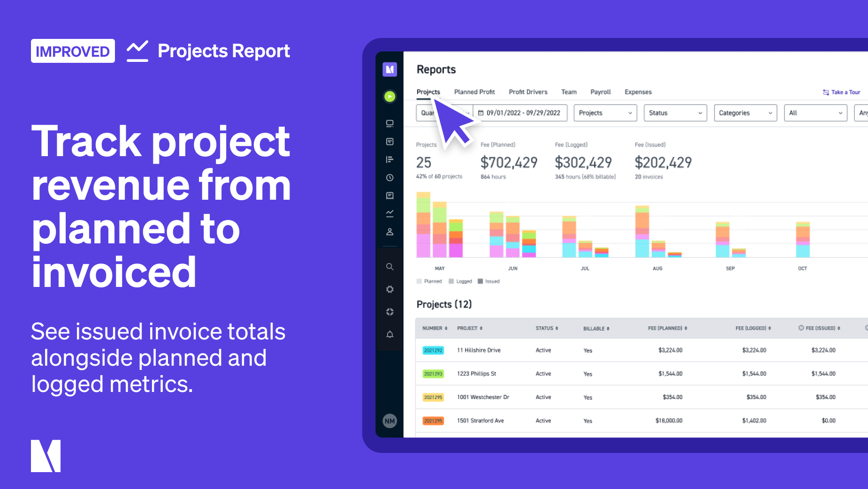Click the Projects (12) heading
This screenshot has width=868, height=489.
click(444, 304)
